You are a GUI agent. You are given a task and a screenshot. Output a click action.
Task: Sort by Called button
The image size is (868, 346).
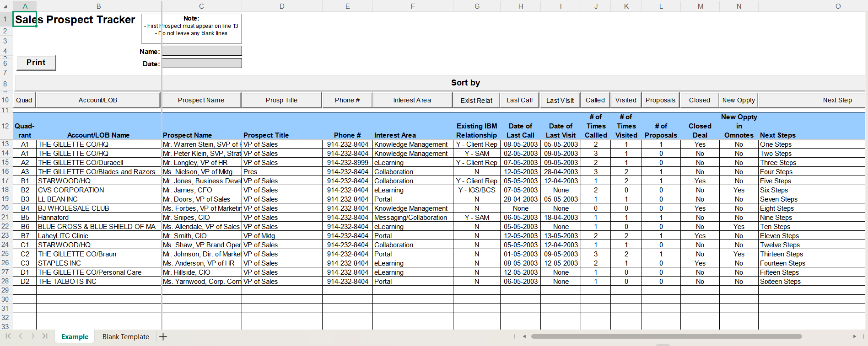(595, 100)
